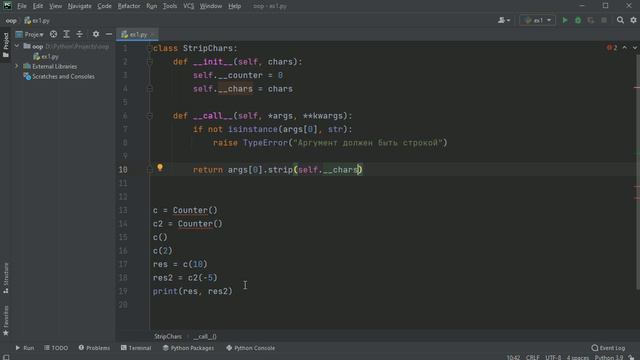The width and height of the screenshot is (640, 360).
Task: Toggle tool window quick access icon bottom left
Action: coord(6,357)
